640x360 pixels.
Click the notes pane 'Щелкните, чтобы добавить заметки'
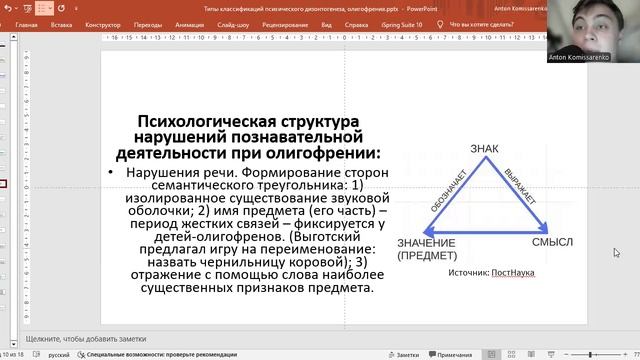tap(86, 339)
